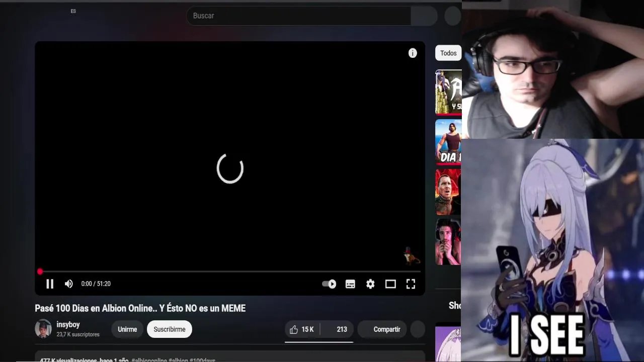Toggle the autoplay switch in player
The width and height of the screenshot is (644, 362).
tap(329, 284)
